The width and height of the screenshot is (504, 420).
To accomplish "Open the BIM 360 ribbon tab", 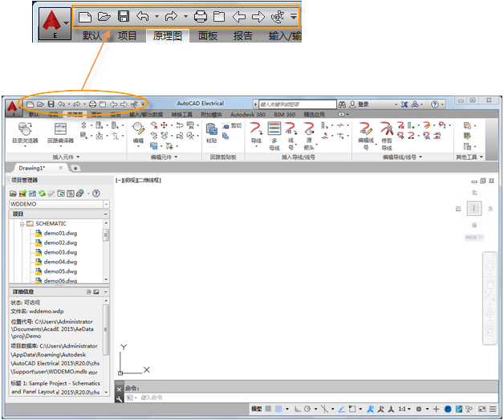I will (284, 115).
